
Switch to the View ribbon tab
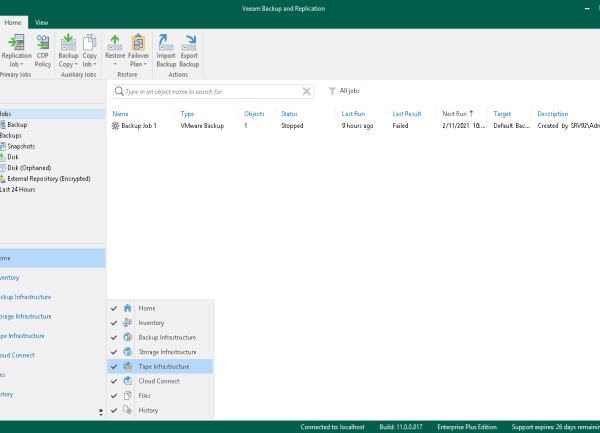point(41,23)
